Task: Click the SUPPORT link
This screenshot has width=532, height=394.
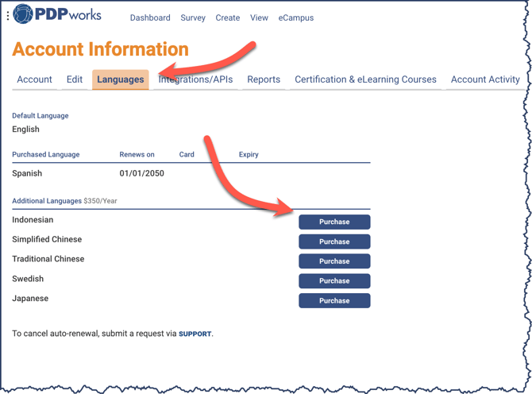Action: point(195,334)
